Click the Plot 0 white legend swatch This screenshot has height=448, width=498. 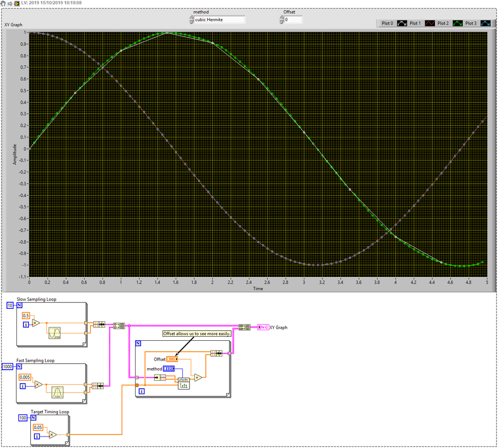(402, 23)
